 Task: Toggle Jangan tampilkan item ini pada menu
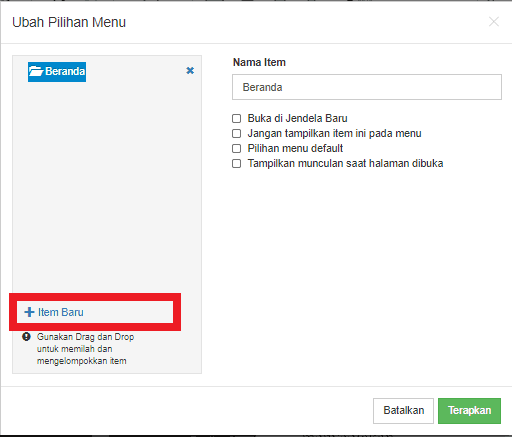point(236,133)
